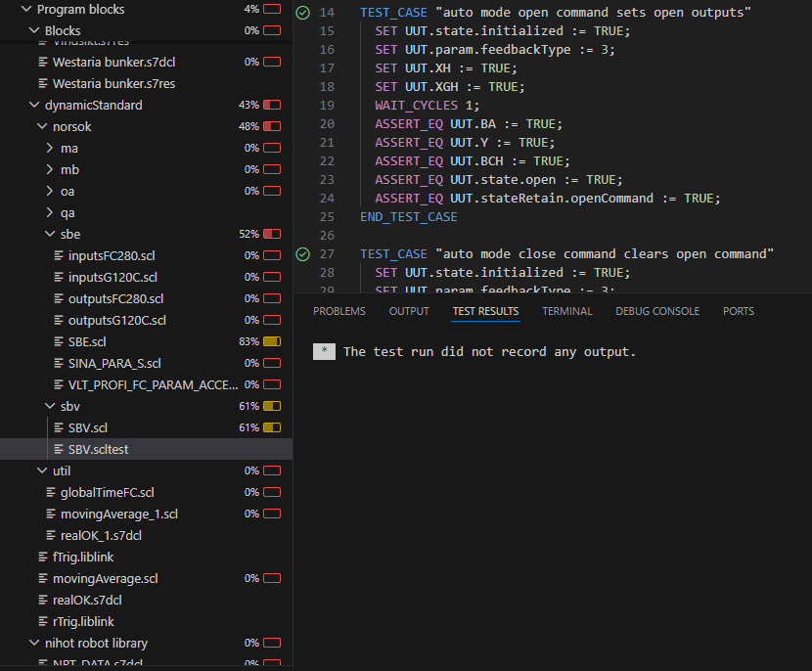Open the DEBUG CONSOLE tab
The image size is (812, 671).
[x=657, y=311]
